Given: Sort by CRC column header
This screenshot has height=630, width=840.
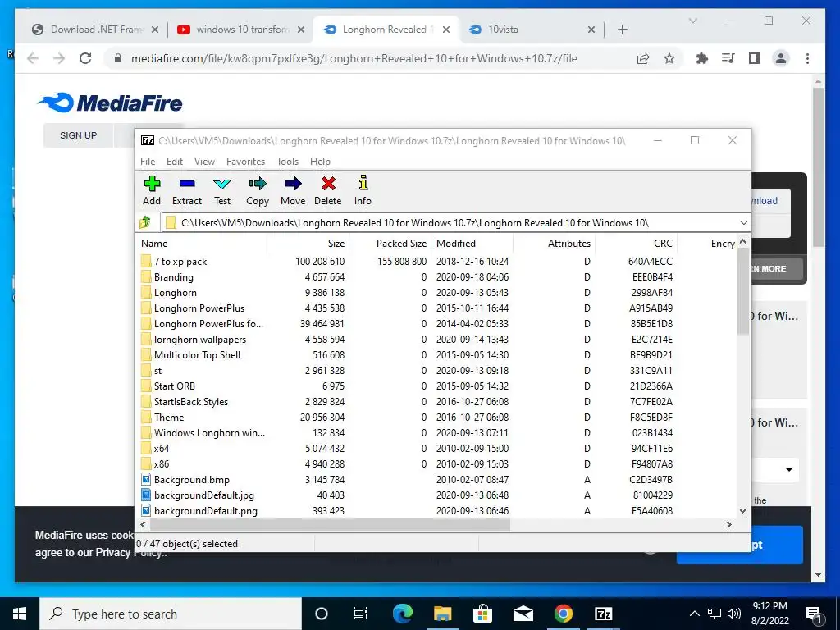Looking at the screenshot, I should (x=636, y=243).
